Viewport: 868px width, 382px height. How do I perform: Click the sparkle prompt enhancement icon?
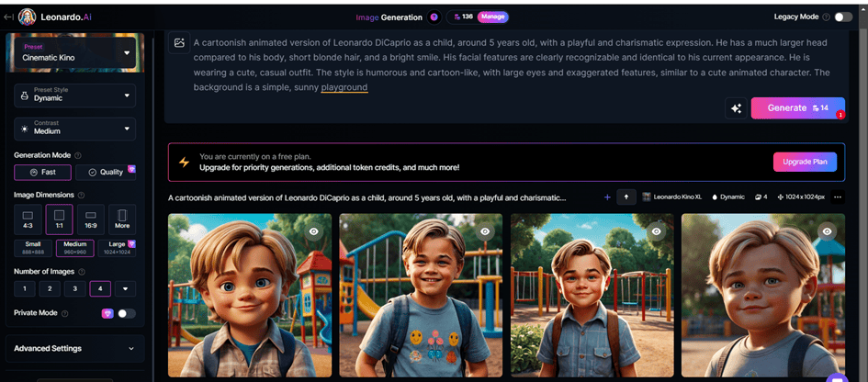[x=737, y=108]
